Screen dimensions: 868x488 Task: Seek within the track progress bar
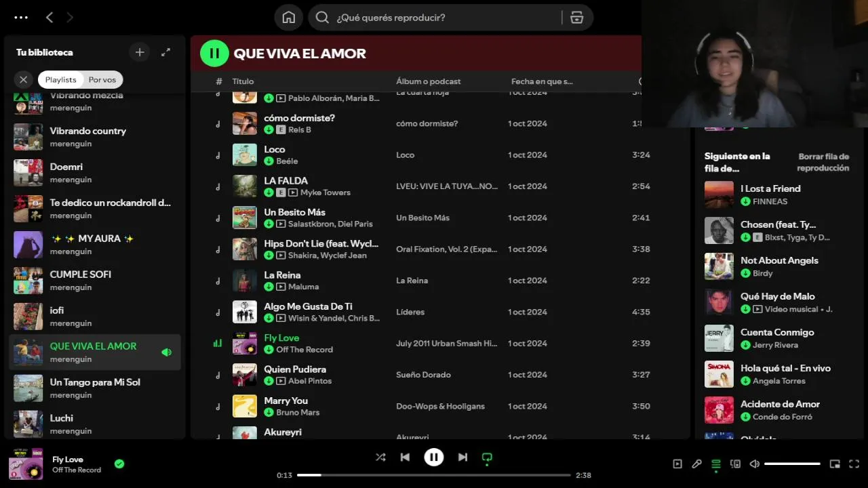coord(434,475)
